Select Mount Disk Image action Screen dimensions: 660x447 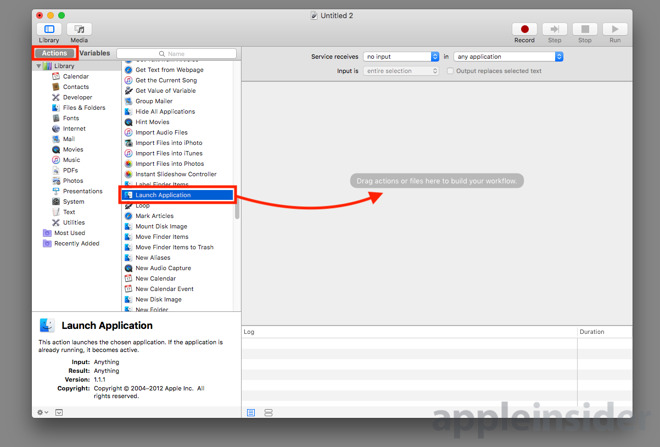161,226
